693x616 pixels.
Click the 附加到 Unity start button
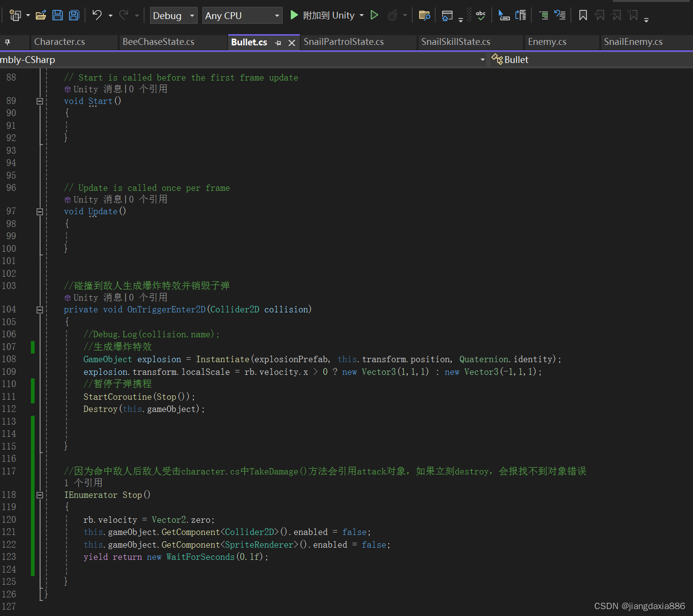[x=322, y=16]
